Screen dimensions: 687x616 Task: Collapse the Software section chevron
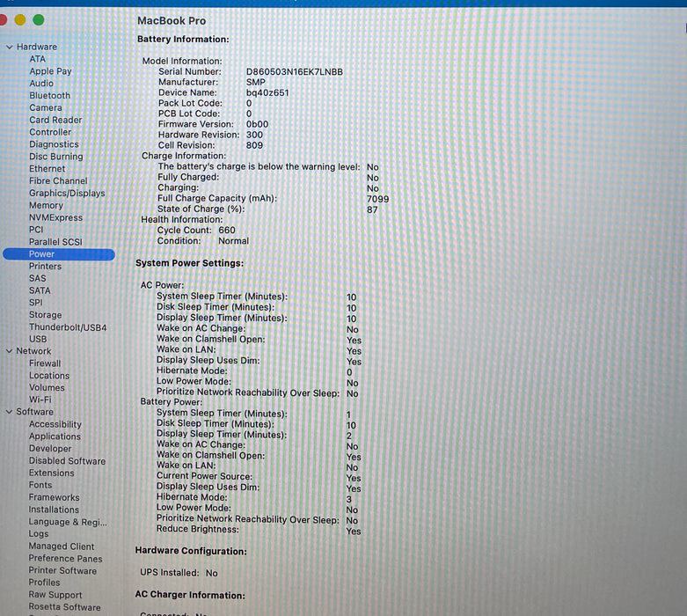click(x=9, y=412)
